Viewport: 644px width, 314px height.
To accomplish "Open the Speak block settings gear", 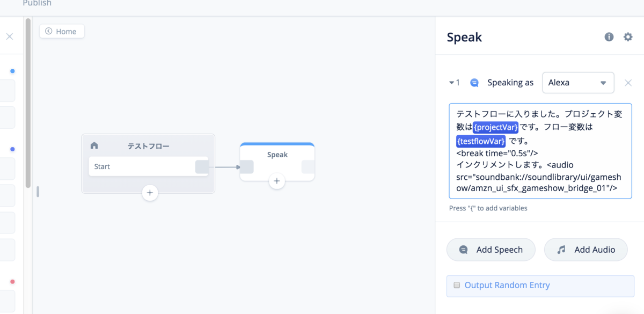I will pos(628,37).
